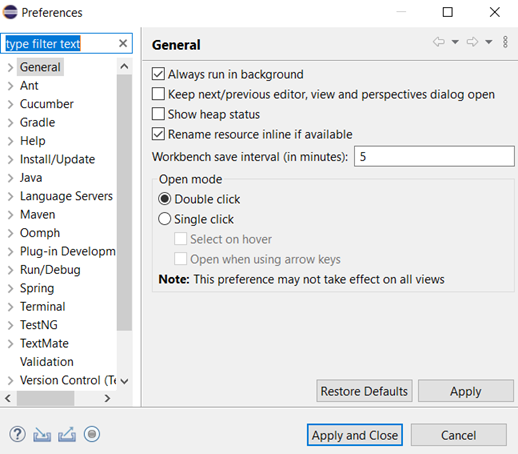Click the Help question mark icon
This screenshot has height=454, width=518.
(17, 434)
